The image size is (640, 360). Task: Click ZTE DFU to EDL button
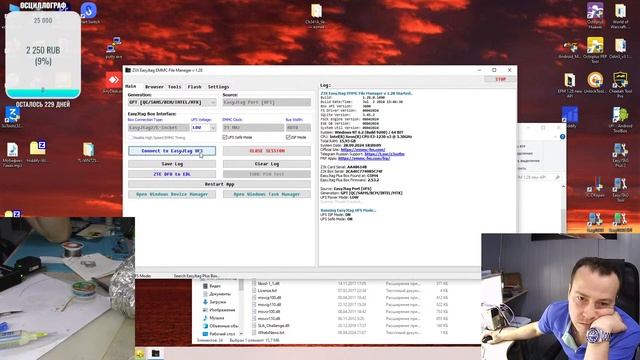(172, 174)
